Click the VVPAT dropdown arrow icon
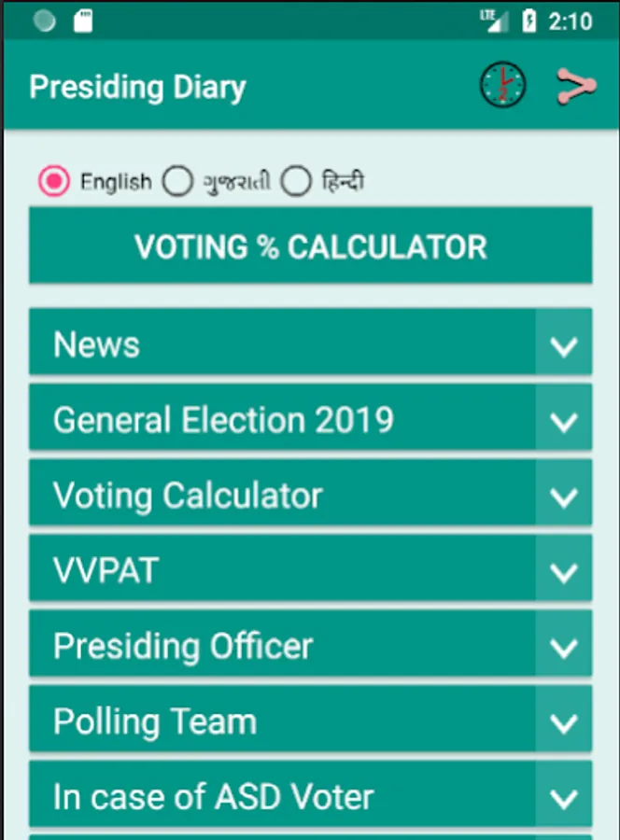 pyautogui.click(x=565, y=571)
